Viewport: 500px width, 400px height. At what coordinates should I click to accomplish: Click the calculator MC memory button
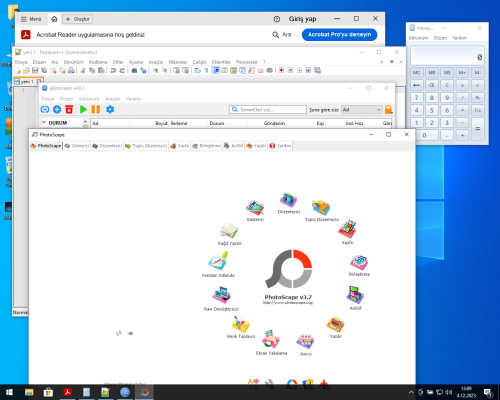click(x=416, y=72)
